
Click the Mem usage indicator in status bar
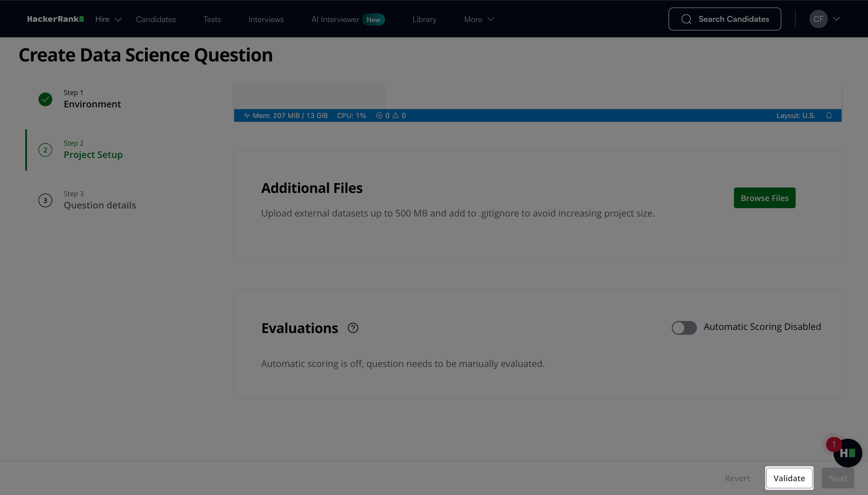286,116
